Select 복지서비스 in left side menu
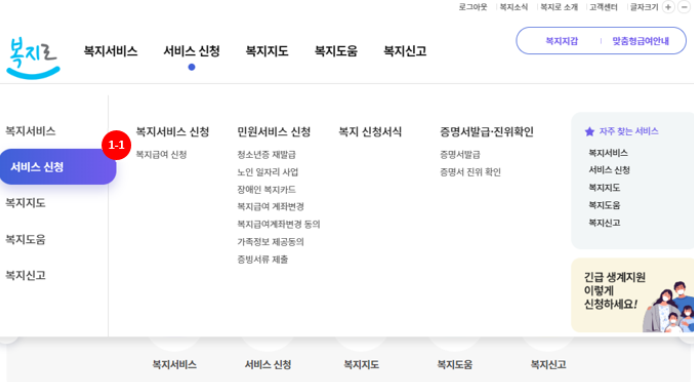 point(30,131)
